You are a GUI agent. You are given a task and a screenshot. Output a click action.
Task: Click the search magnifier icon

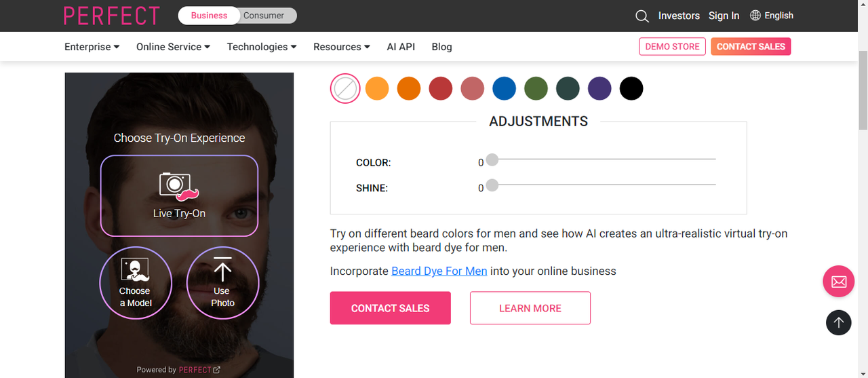[x=642, y=16]
